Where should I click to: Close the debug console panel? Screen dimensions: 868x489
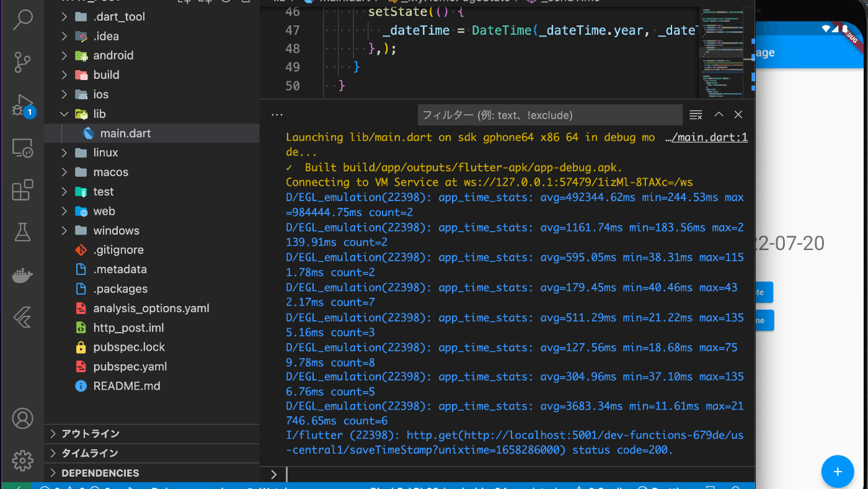738,115
